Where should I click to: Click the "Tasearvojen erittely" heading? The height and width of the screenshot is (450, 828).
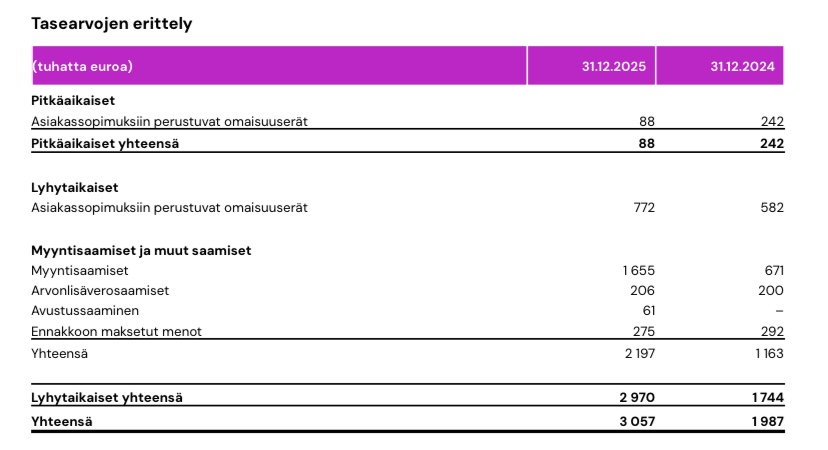[111, 23]
